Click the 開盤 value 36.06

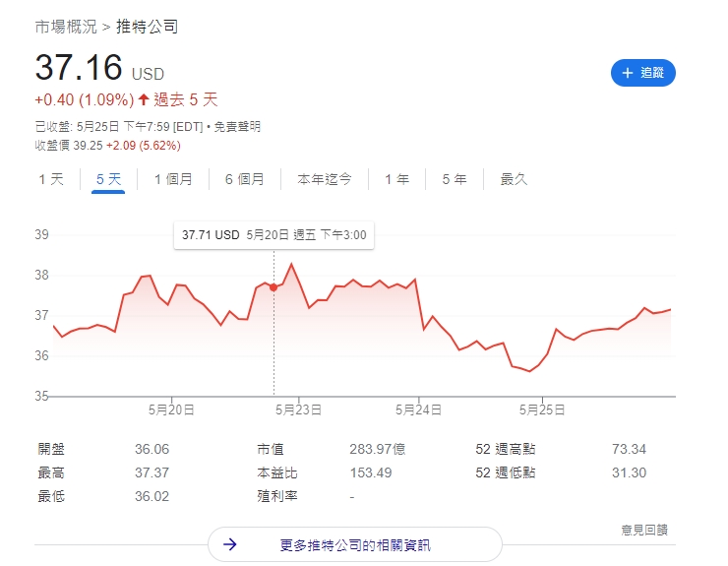pos(152,450)
